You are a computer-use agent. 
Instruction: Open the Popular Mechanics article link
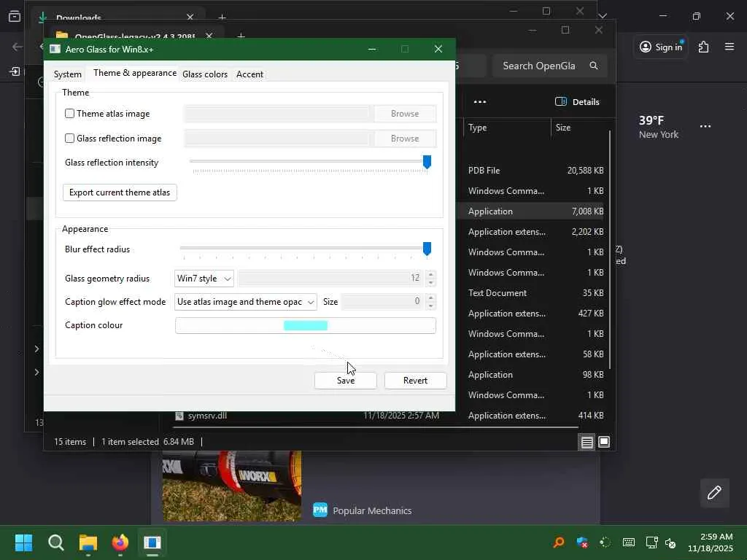click(372, 510)
